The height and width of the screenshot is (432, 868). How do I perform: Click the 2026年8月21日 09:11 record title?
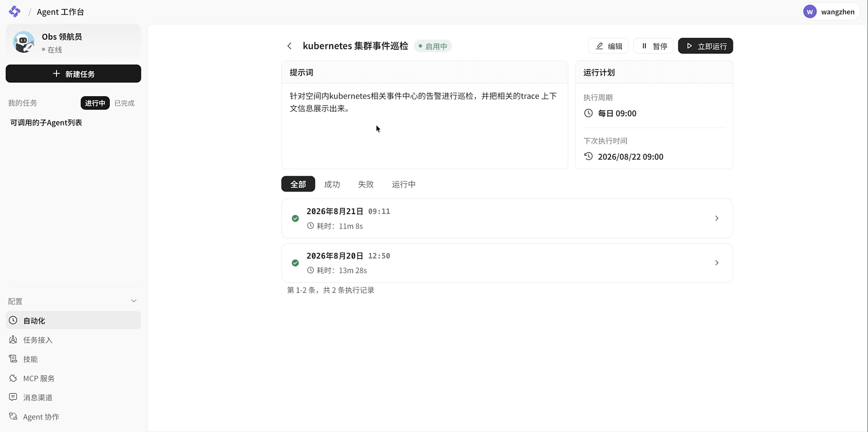(x=348, y=211)
